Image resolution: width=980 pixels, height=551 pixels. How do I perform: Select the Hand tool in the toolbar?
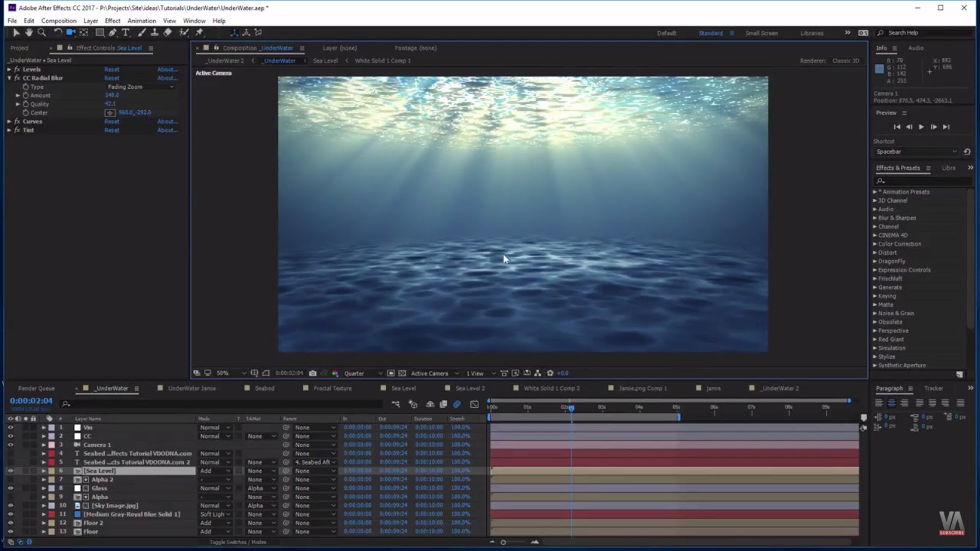click(x=29, y=32)
